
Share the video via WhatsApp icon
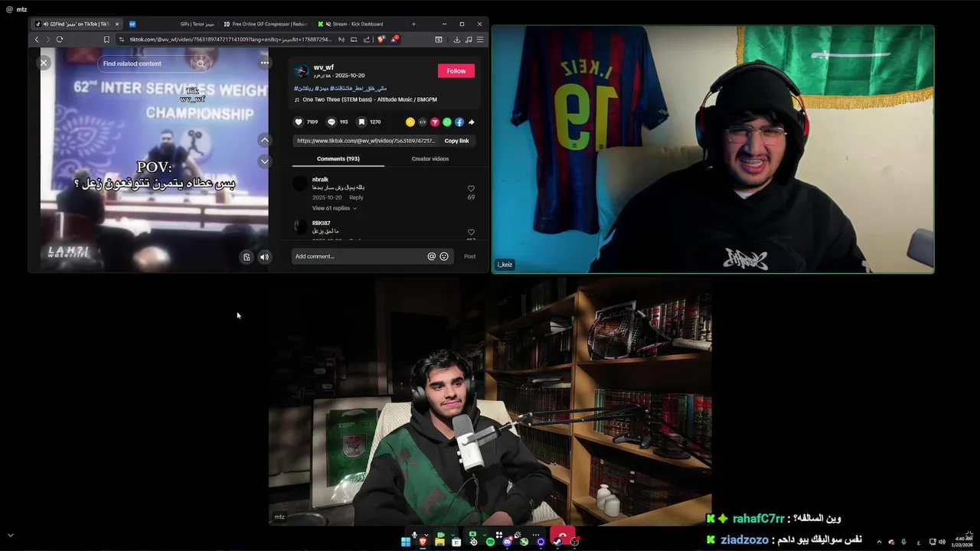[x=447, y=122]
